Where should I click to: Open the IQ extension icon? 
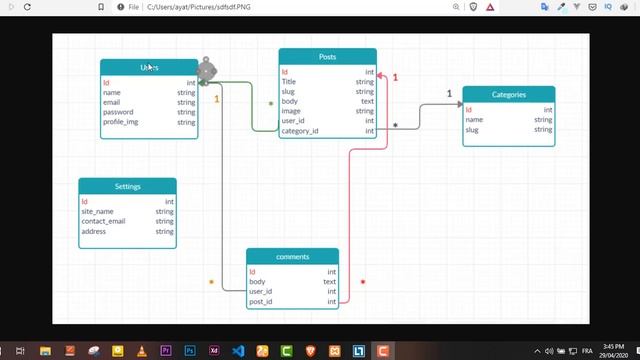click(608, 7)
